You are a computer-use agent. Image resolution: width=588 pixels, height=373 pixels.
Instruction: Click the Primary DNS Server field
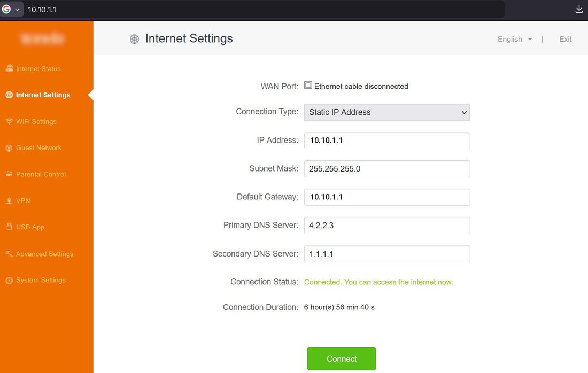point(386,226)
